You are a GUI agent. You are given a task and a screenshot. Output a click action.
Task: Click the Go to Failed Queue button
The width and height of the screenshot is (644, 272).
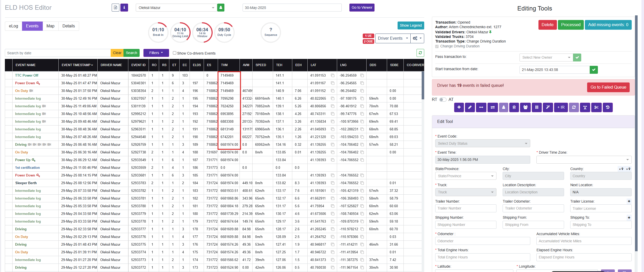(x=608, y=87)
